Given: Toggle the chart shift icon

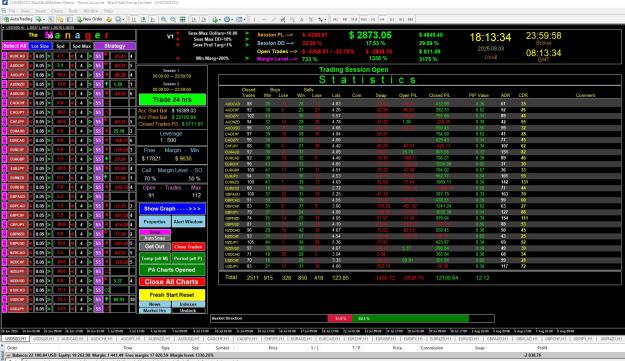Looking at the screenshot, I should 203,19.
